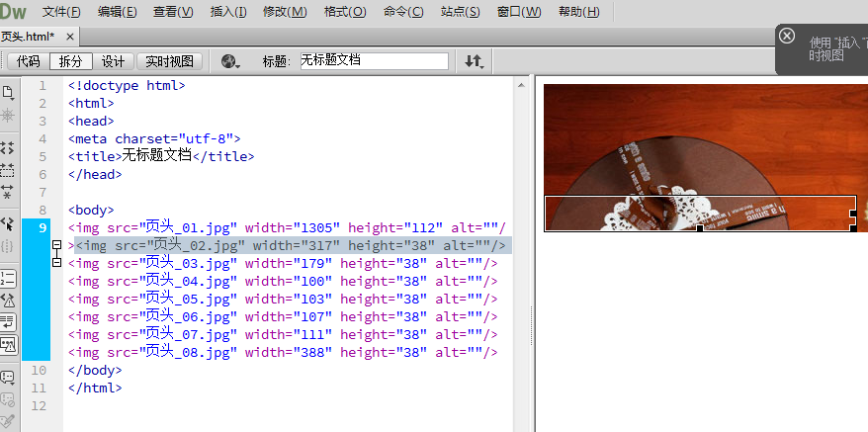Click the Expand All code icon

pos(8,192)
